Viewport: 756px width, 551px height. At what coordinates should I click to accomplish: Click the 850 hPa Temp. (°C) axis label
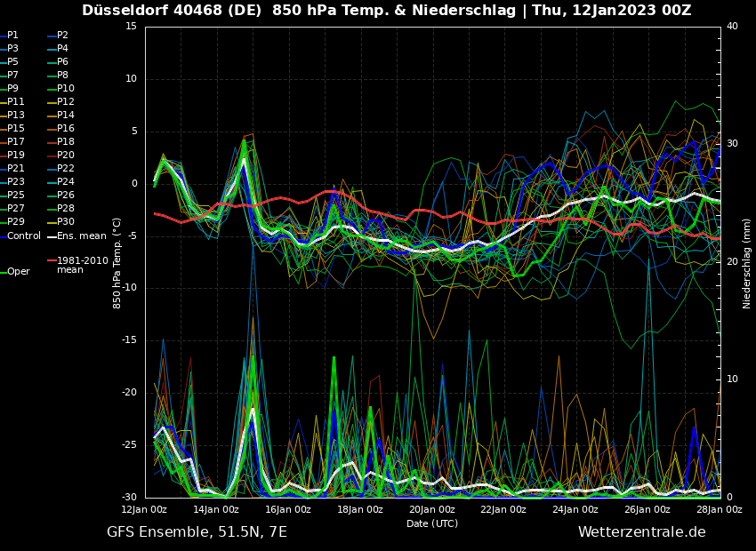pos(117,263)
